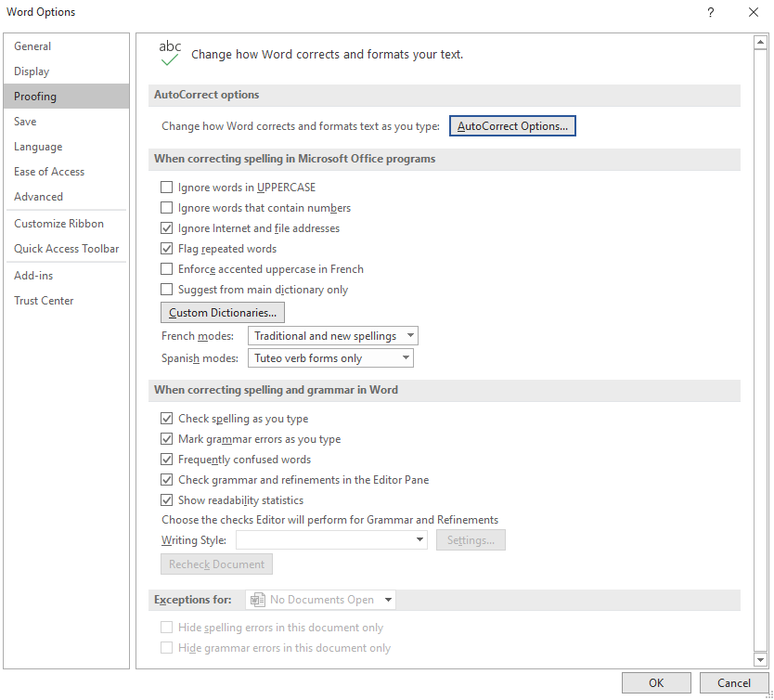Open the Writing Style combo box

pos(331,540)
